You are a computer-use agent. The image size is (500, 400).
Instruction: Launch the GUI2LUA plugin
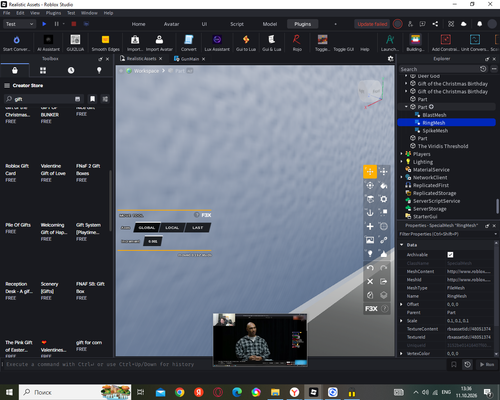click(75, 43)
